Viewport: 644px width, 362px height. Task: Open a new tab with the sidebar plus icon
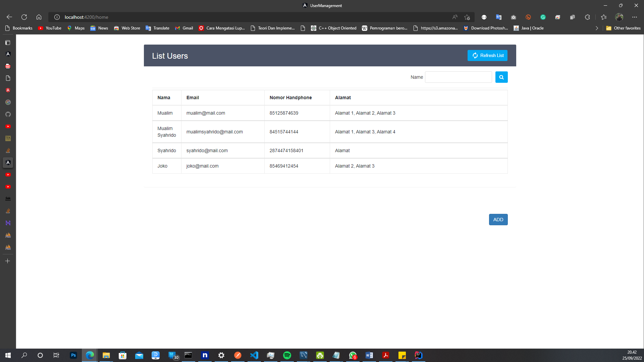pos(8,261)
